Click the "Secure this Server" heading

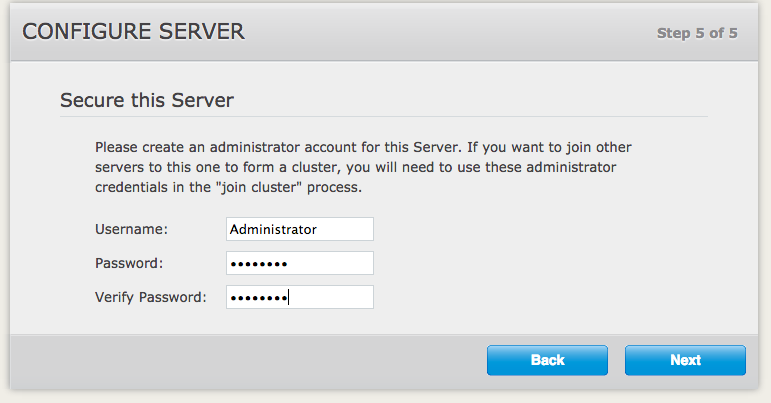click(147, 100)
